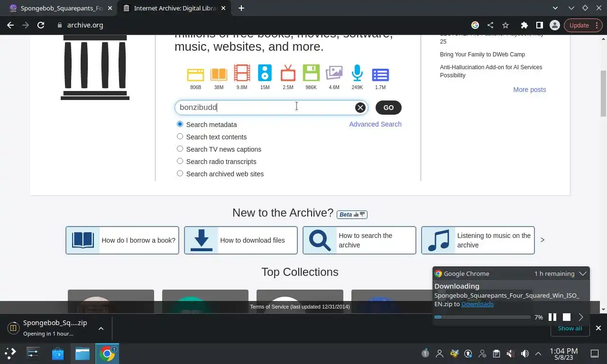Click Show all downloads button
607x364 pixels.
(x=570, y=328)
